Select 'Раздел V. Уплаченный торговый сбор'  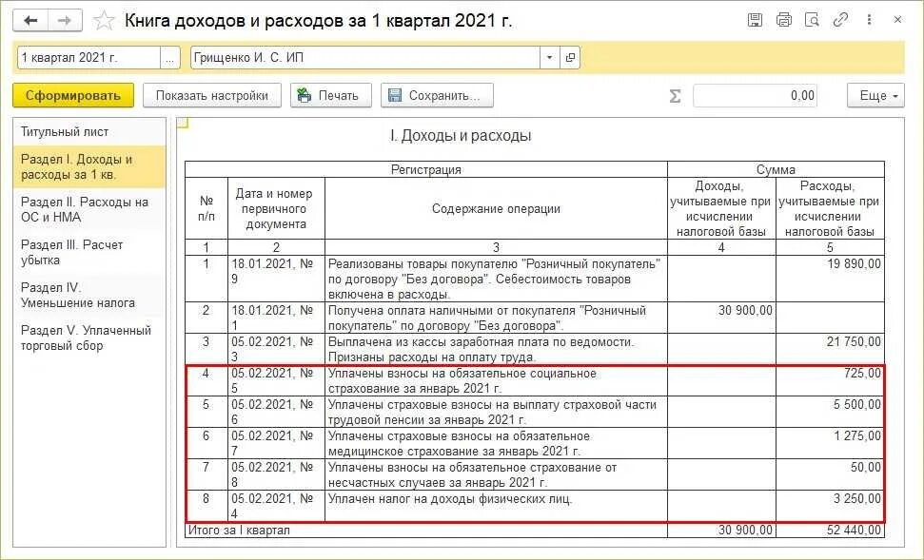click(89, 338)
